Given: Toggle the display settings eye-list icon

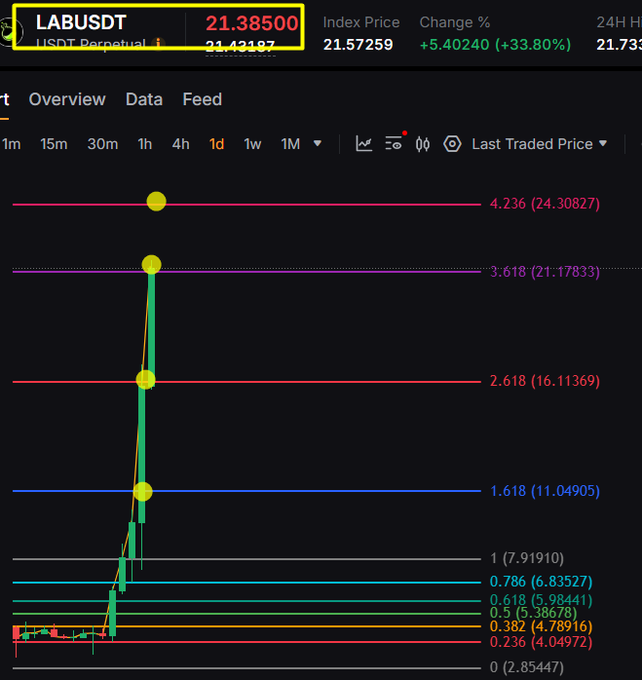Looking at the screenshot, I should 394,144.
